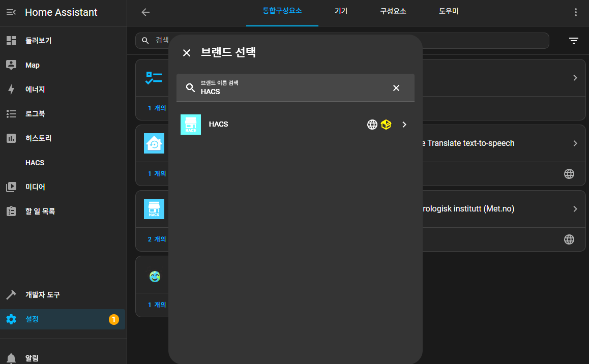Open 설정 gear in the sidebar
The image size is (589, 364).
63,319
